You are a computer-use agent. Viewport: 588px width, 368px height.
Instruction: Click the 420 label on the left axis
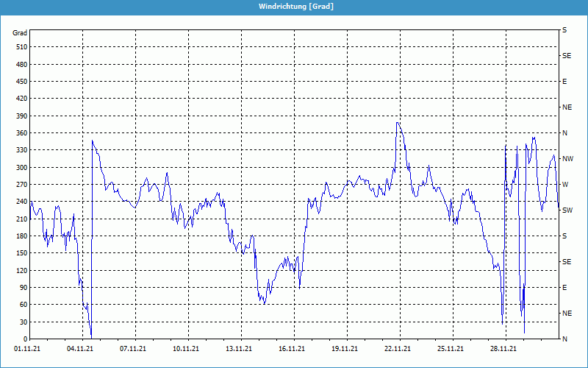pos(20,98)
